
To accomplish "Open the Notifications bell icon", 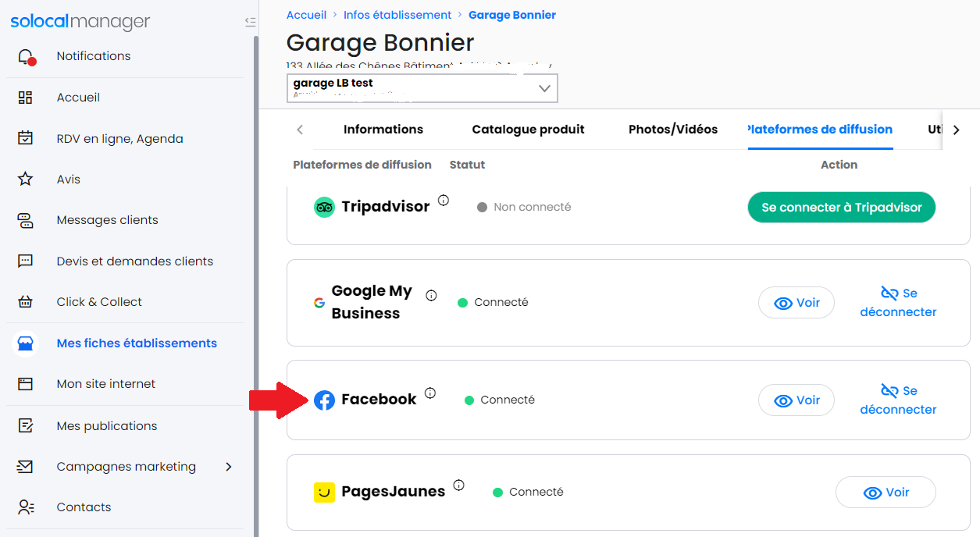I will (26, 56).
